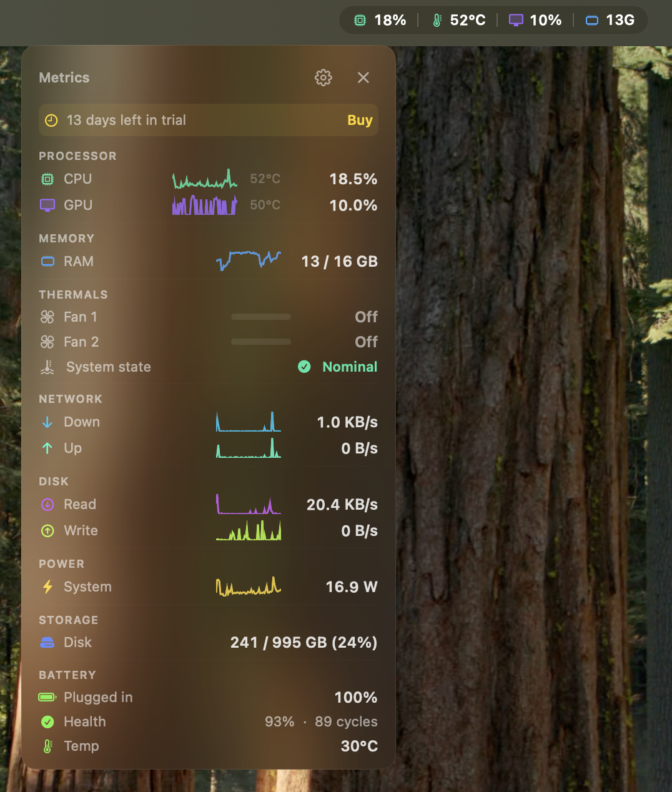672x792 pixels.
Task: Click the RAM memory chip icon
Action: click(x=47, y=261)
